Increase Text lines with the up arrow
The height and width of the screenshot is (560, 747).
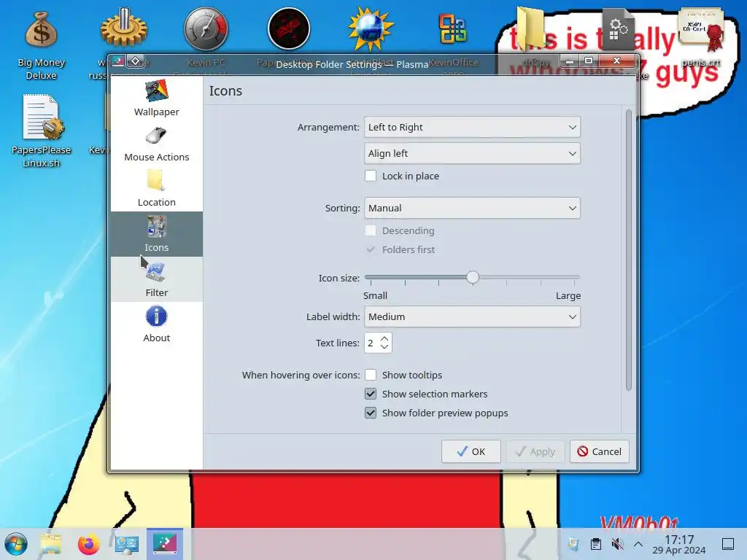pos(384,338)
